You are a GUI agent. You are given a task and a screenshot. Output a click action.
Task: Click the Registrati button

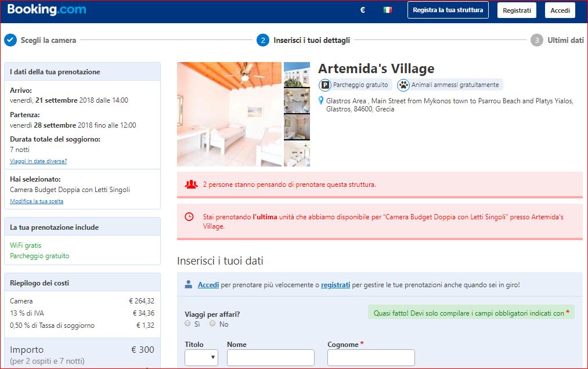pyautogui.click(x=517, y=10)
